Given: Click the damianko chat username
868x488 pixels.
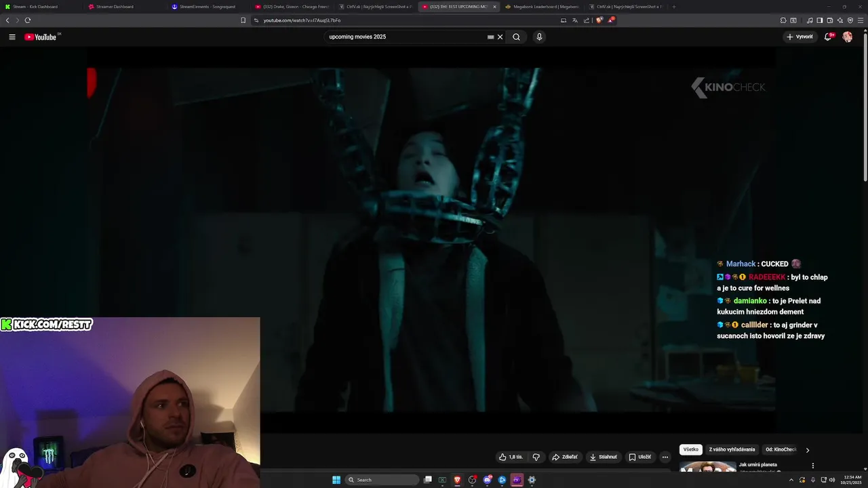Looking at the screenshot, I should pos(750,301).
